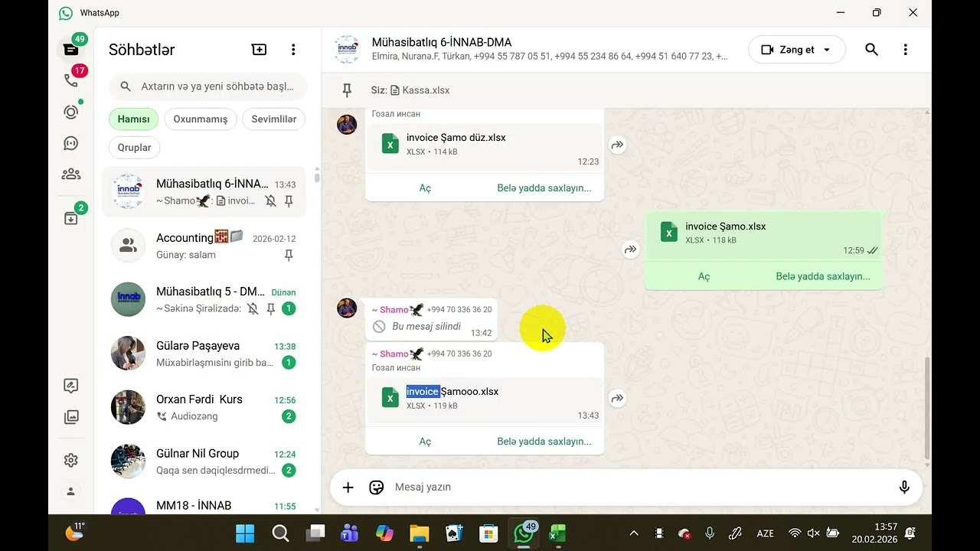This screenshot has height=551, width=980.
Task: Open the Orxan Fərdi Kurs chat
Action: tap(204, 407)
